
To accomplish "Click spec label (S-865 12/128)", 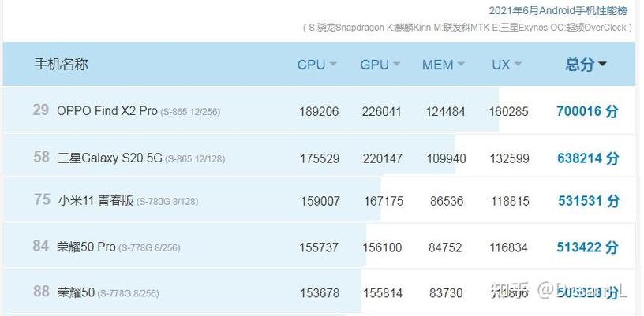I will click(x=195, y=158).
